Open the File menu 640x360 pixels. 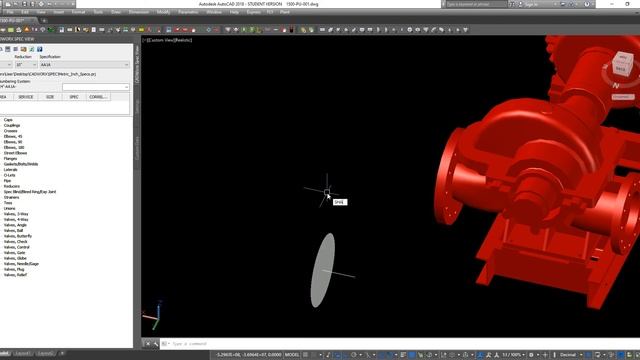pos(10,12)
